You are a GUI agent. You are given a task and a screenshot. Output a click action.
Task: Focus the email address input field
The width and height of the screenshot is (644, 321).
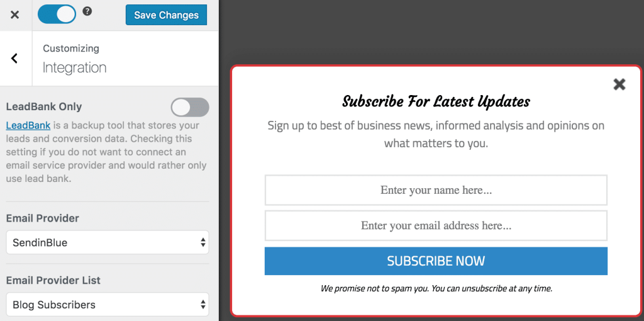pyautogui.click(x=436, y=225)
